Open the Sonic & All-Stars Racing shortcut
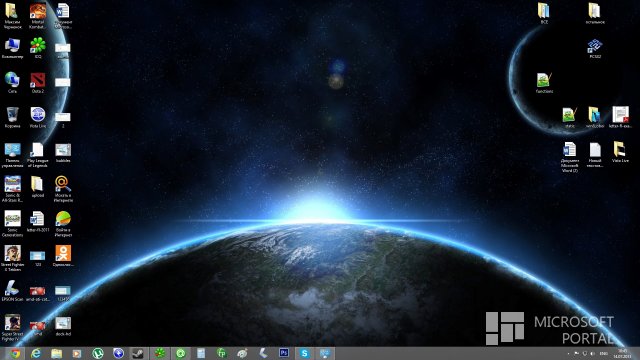 click(x=12, y=189)
